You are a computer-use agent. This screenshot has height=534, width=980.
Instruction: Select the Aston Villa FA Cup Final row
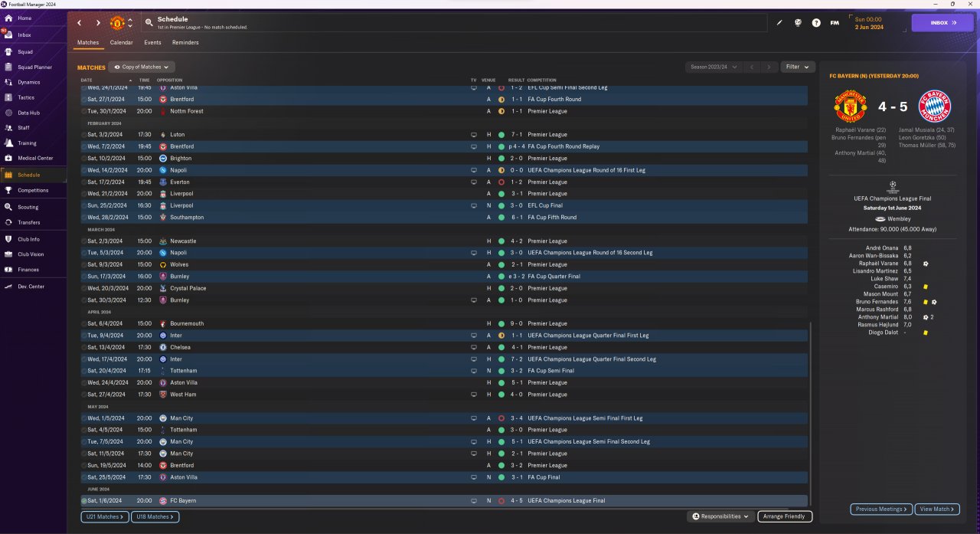coord(444,477)
